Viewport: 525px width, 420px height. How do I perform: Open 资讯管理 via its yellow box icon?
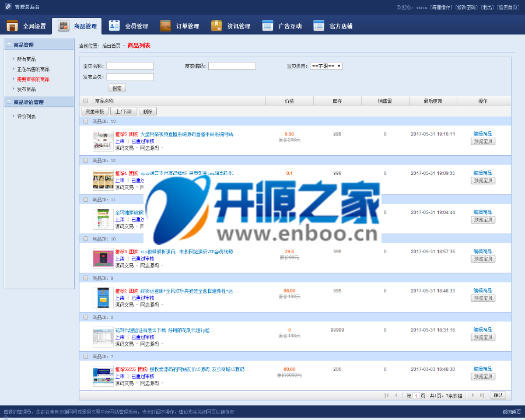point(216,26)
